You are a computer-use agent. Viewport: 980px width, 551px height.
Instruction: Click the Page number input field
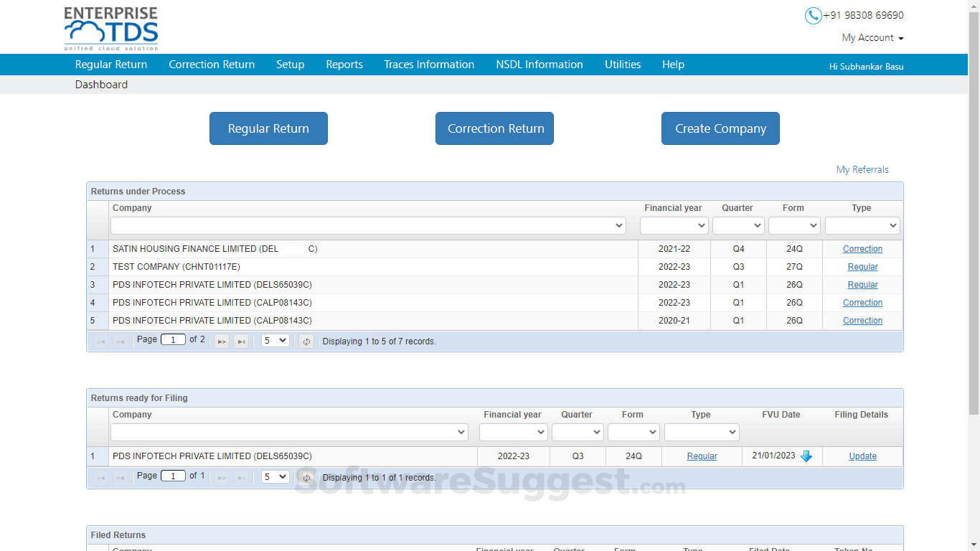173,339
